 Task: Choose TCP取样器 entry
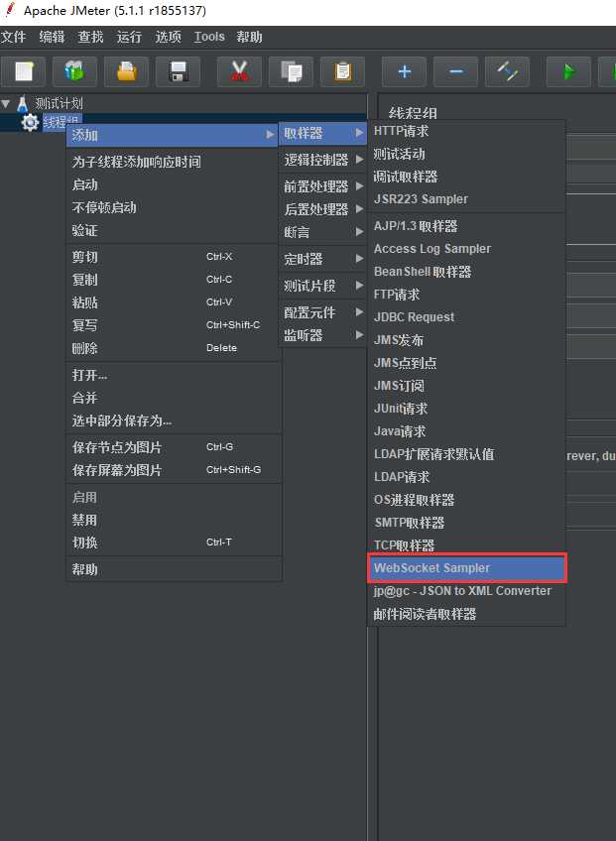tap(467, 545)
